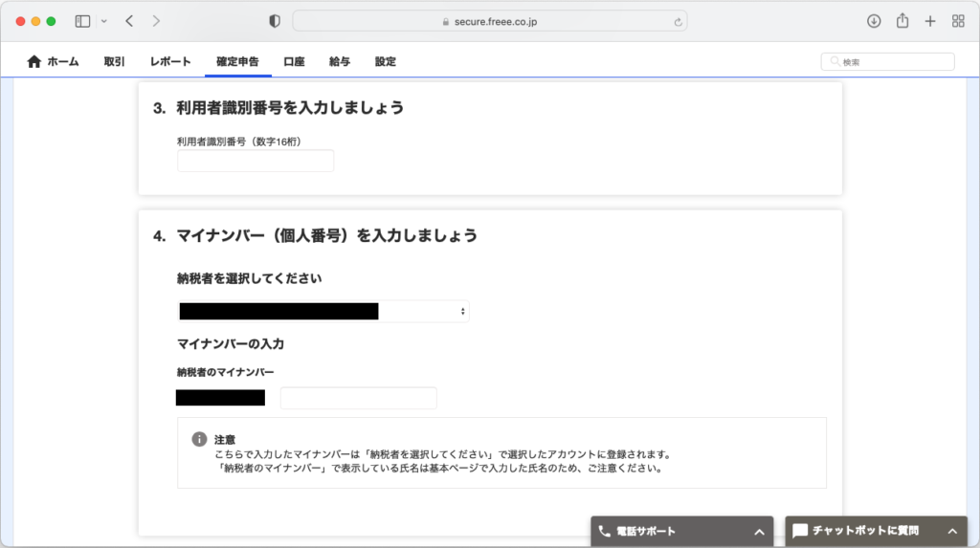This screenshot has height=548, width=980.
Task: Open the 口座 menu
Action: tap(294, 61)
